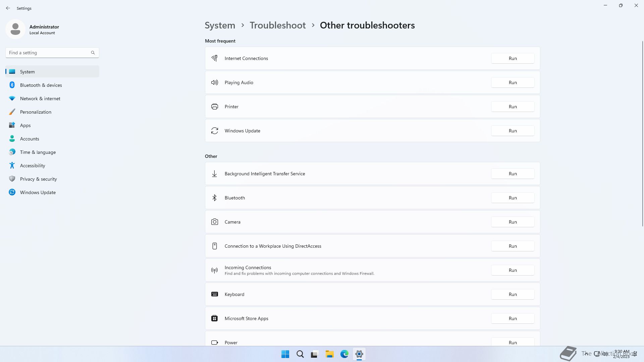Click the Personalization paintbrush icon

pyautogui.click(x=12, y=112)
